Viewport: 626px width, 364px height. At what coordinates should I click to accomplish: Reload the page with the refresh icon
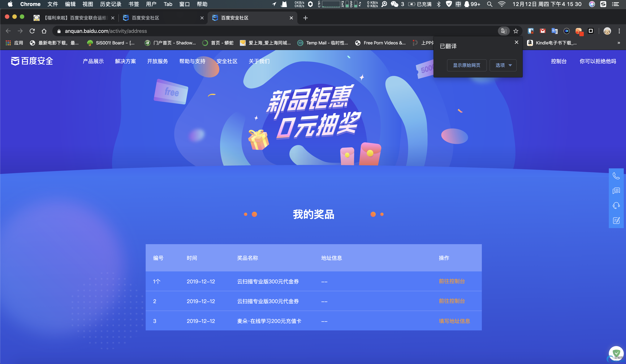(x=32, y=31)
